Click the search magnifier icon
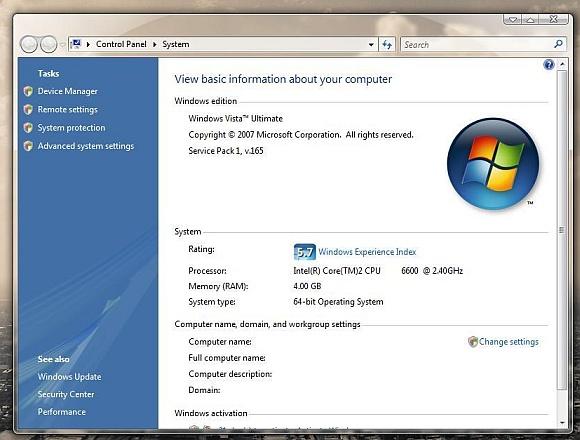This screenshot has height=440, width=580. (x=559, y=44)
